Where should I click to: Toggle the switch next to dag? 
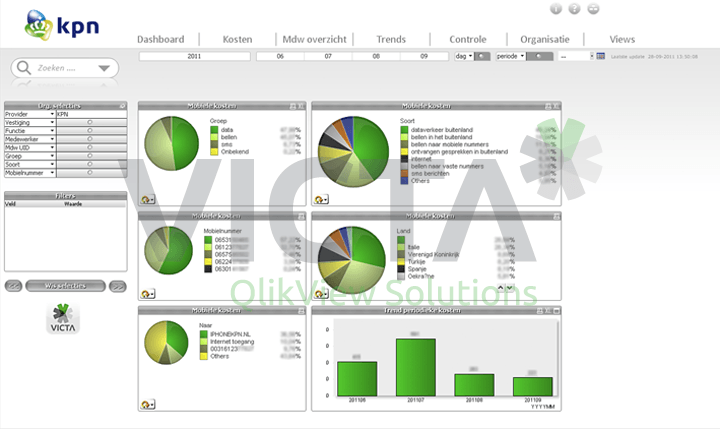[482, 56]
